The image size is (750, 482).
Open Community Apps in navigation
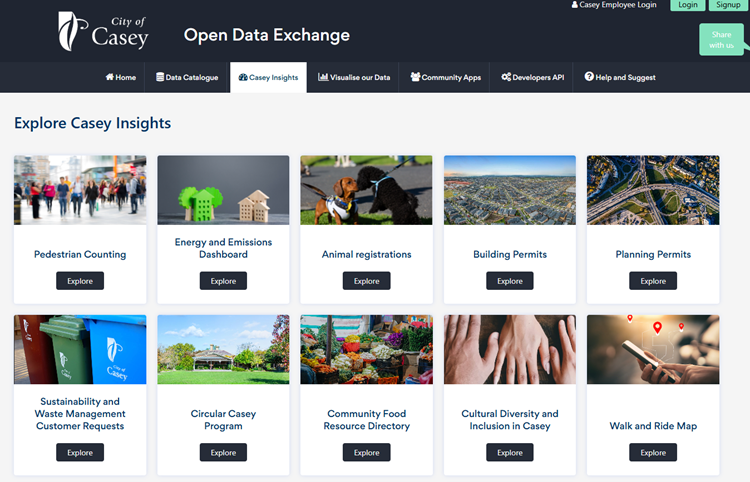click(x=446, y=77)
